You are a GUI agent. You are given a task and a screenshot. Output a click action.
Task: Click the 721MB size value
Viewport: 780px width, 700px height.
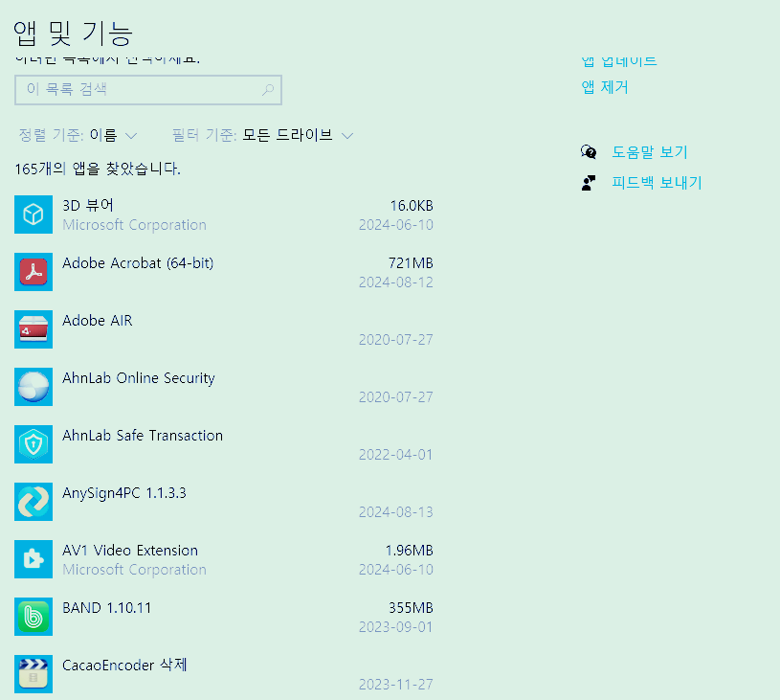411,263
